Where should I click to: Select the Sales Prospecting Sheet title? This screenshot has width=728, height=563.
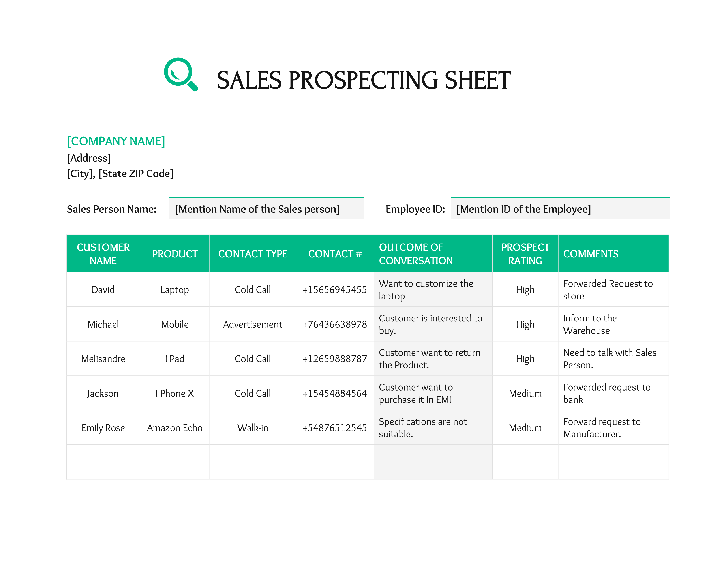[x=363, y=80]
